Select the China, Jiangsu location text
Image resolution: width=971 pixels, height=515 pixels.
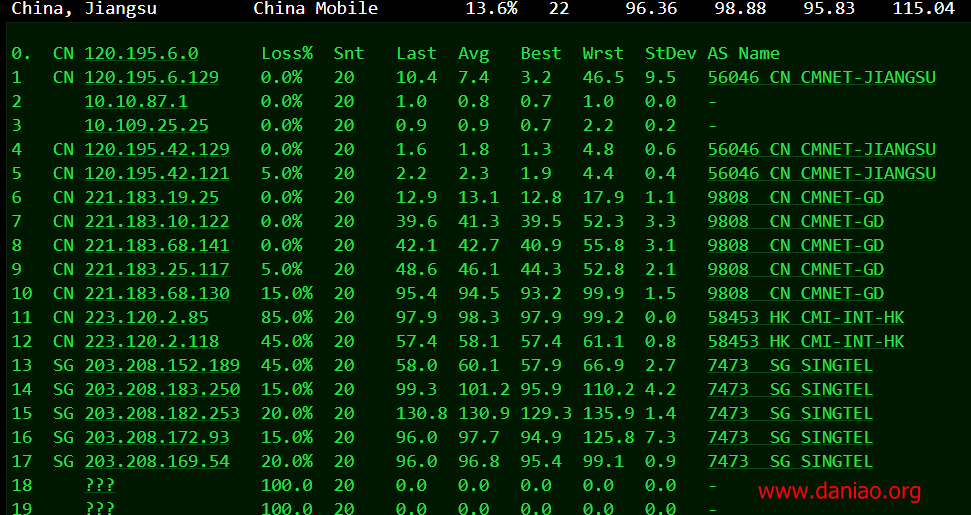(84, 9)
